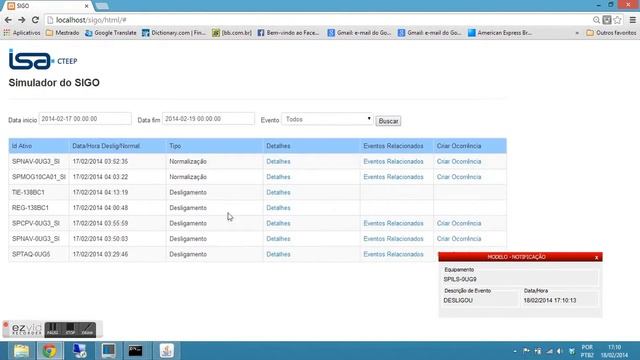The image size is (640, 360).
Task: Open the [bb.com.br] bookmark
Action: (232, 33)
